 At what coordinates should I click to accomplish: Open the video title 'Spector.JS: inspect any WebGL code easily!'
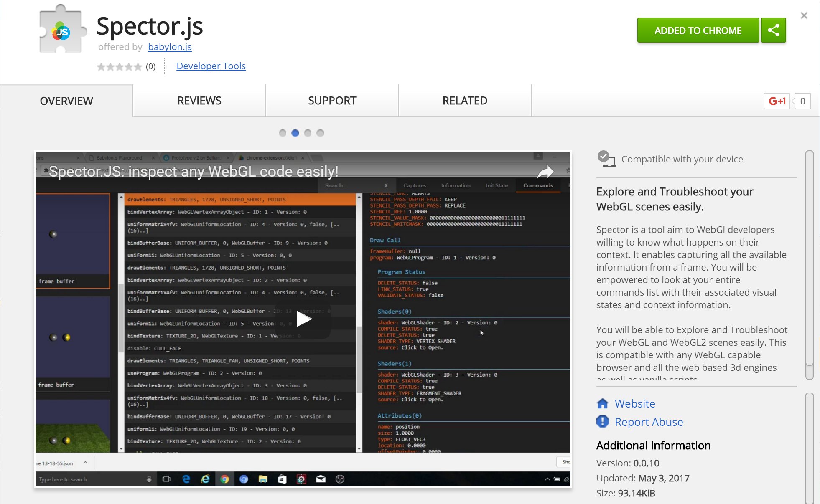tap(194, 171)
